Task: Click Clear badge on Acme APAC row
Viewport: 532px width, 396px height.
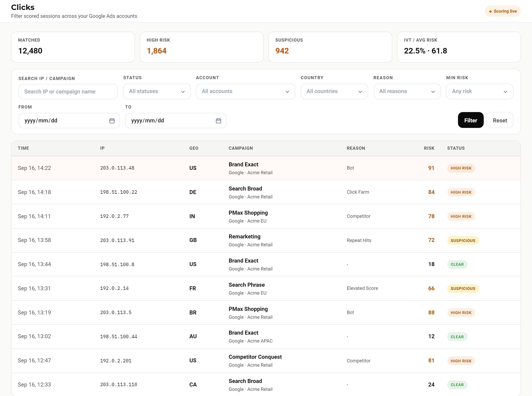Action: [x=457, y=337]
